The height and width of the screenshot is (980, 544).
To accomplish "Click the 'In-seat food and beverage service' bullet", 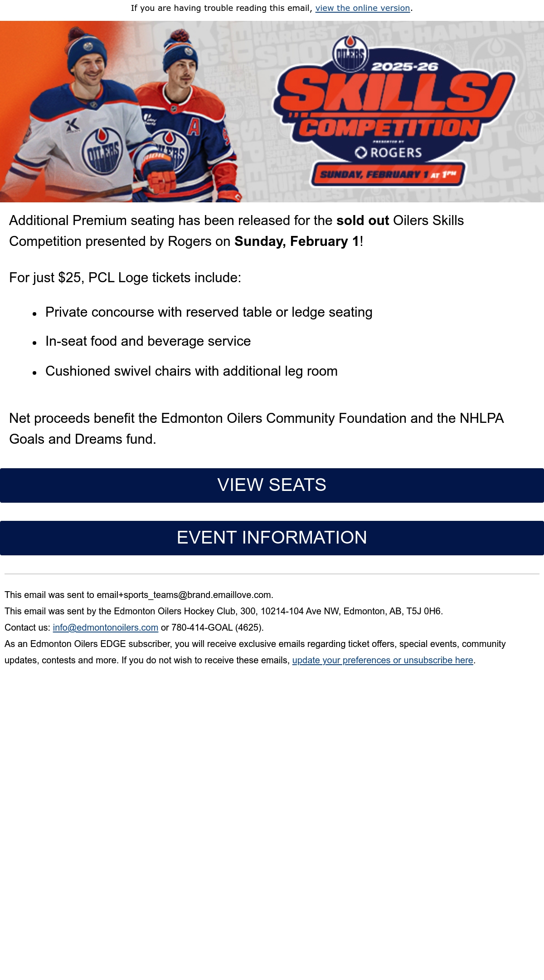I will (148, 341).
